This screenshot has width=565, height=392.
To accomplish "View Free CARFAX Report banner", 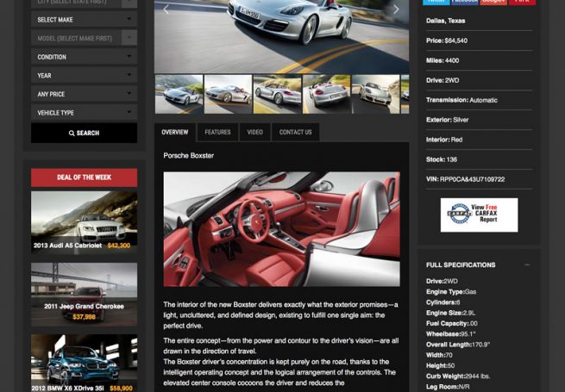I will (479, 215).
